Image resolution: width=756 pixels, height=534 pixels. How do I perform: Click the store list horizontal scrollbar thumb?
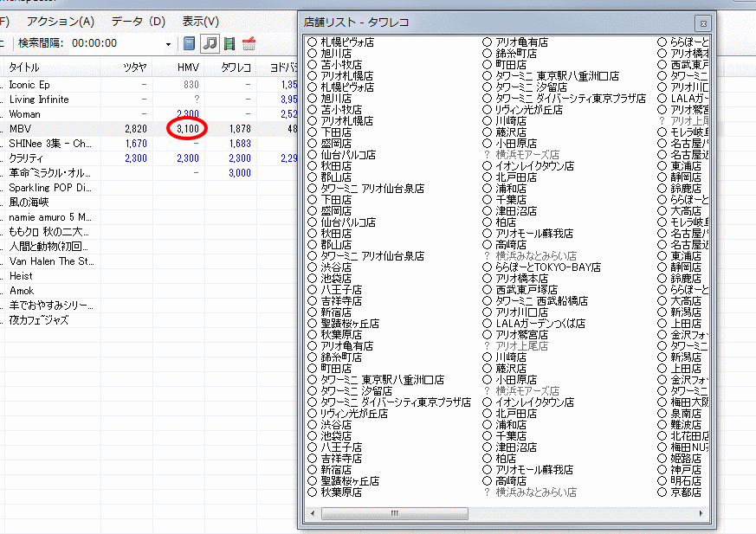pyautogui.click(x=394, y=513)
